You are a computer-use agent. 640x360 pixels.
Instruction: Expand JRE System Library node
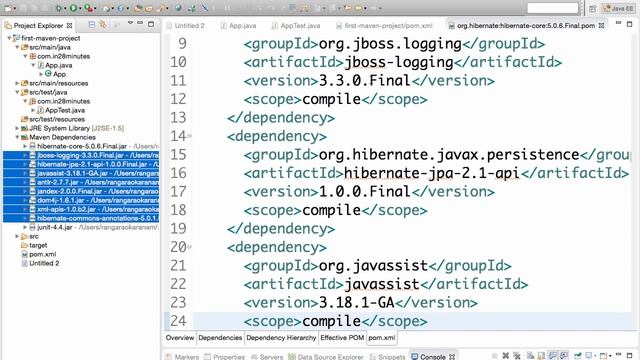coord(17,128)
